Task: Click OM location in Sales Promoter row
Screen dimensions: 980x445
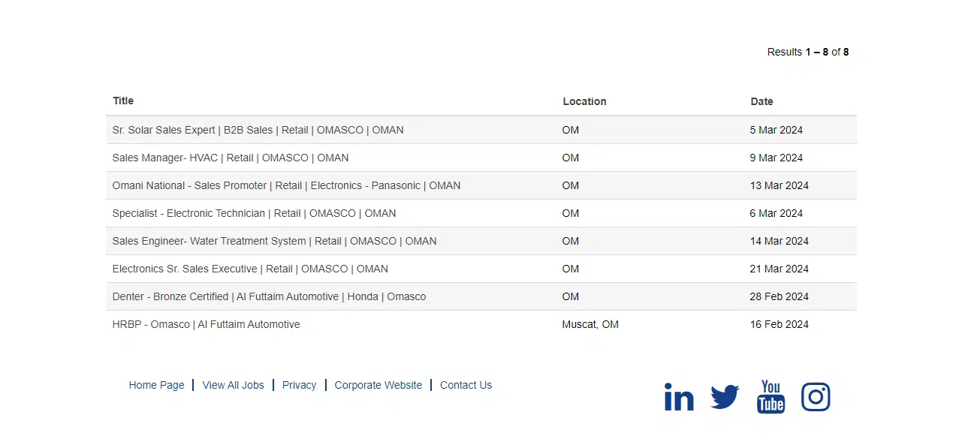Action: 571,185
